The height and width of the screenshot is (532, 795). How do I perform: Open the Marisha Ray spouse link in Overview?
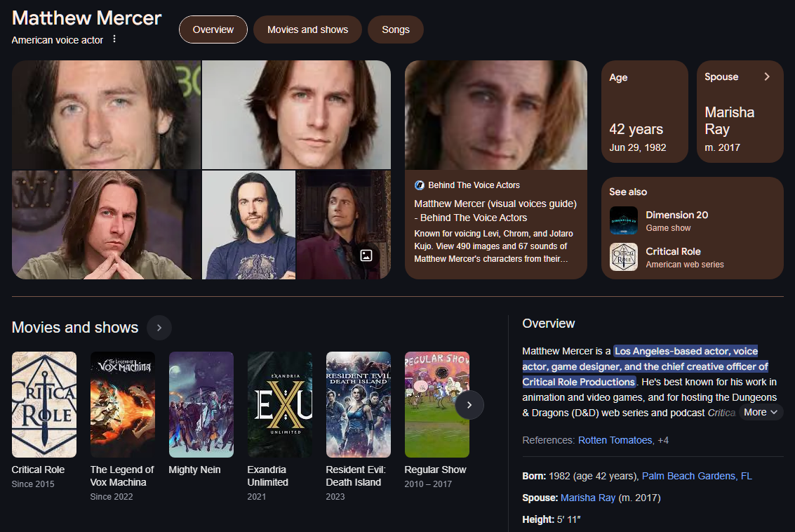[x=587, y=498]
